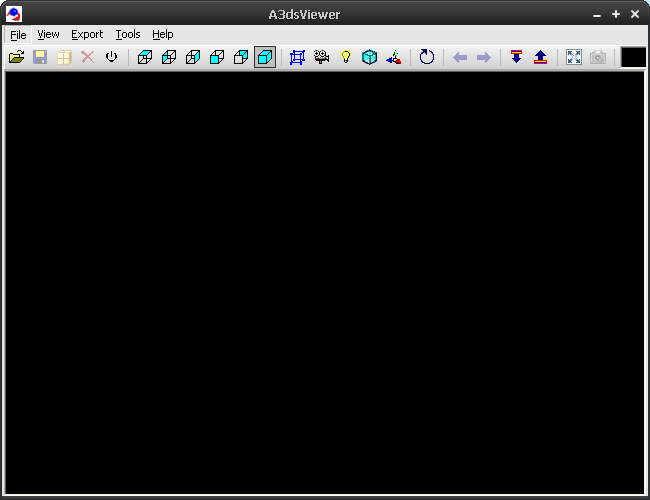Maximize the A3dsViewer window

[616, 15]
